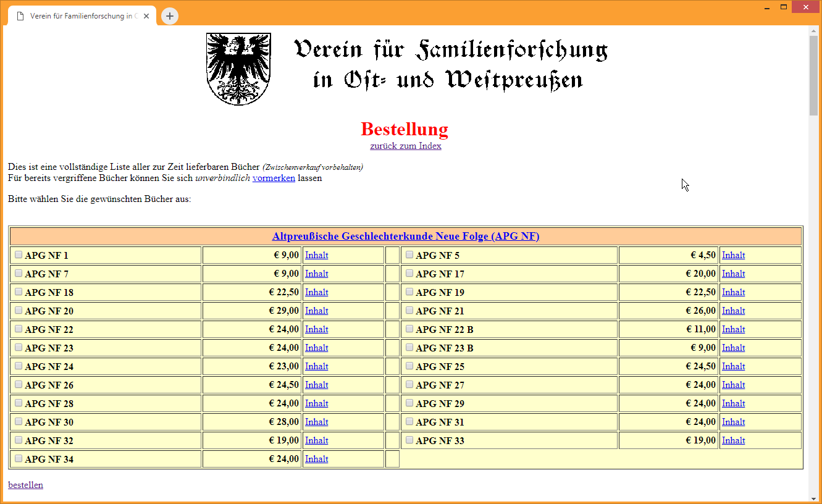Enable the APG NF 22 B checkbox
The width and height of the screenshot is (822, 504).
tap(409, 329)
